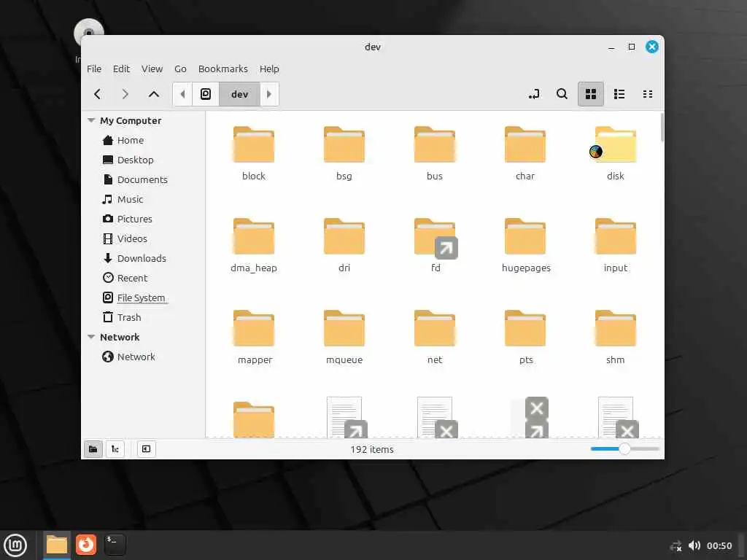Screen dimensions: 747x560
Task: Go back with the left arrow button
Action: (98, 94)
